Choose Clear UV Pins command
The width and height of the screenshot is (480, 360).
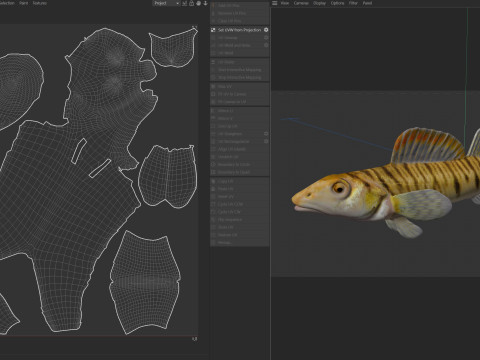tap(239, 21)
